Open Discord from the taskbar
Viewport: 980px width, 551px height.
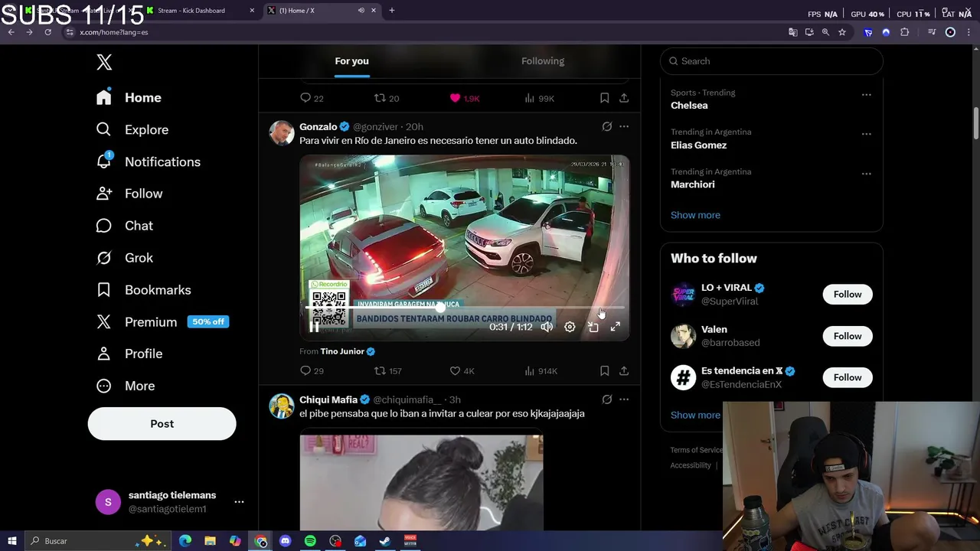(286, 541)
